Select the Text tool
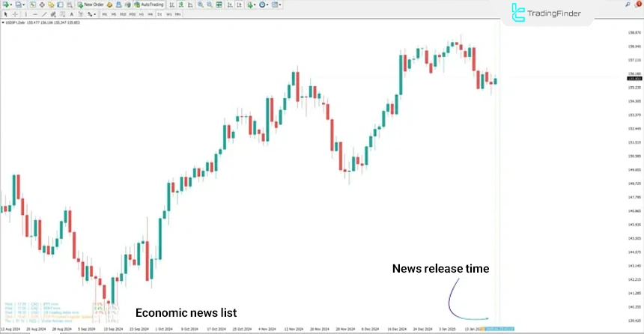 (71, 14)
